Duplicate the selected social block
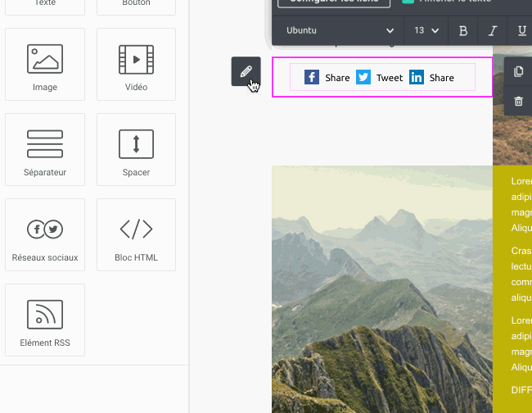The width and height of the screenshot is (532, 413). [x=518, y=71]
